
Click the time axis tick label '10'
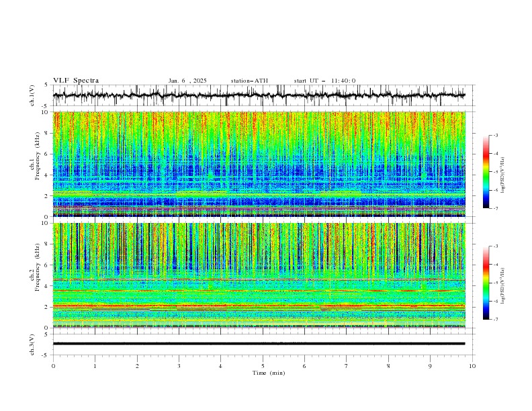click(x=472, y=366)
